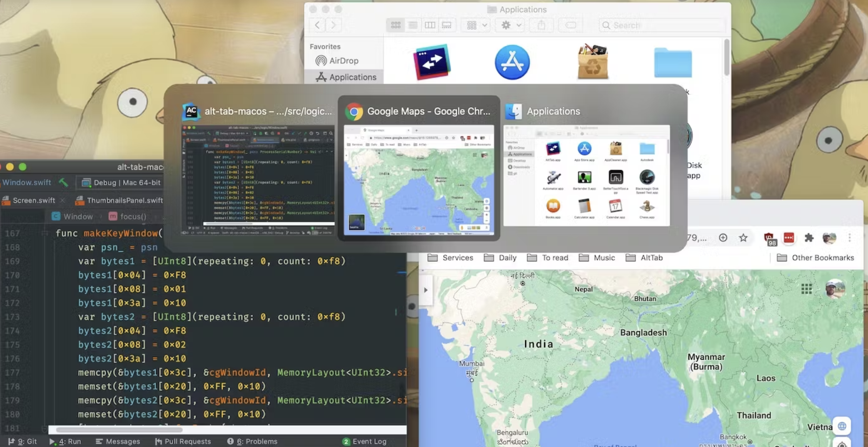Click the AppCode icon in the switcher

[191, 112]
